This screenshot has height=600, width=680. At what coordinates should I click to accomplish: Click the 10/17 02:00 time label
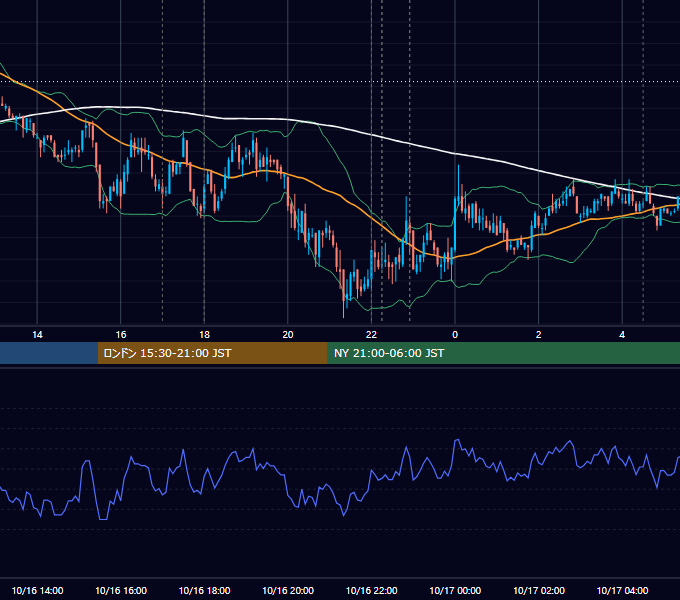pyautogui.click(x=539, y=590)
